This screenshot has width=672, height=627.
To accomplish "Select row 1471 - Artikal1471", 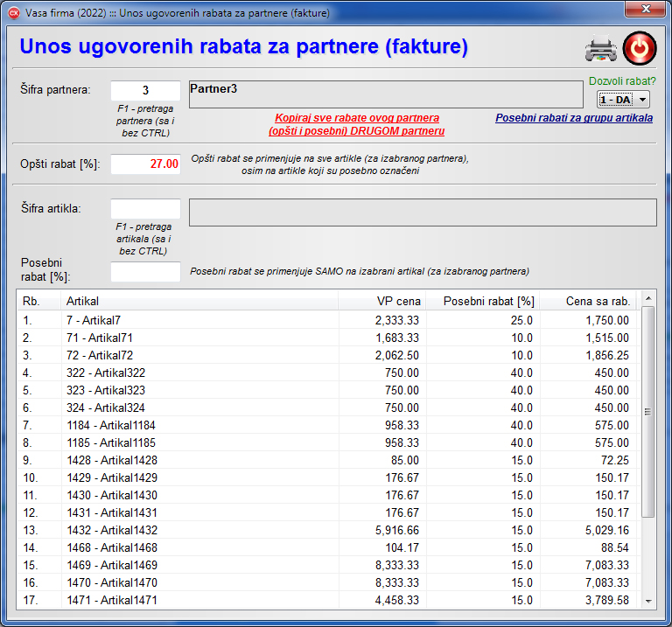I will coord(329,600).
